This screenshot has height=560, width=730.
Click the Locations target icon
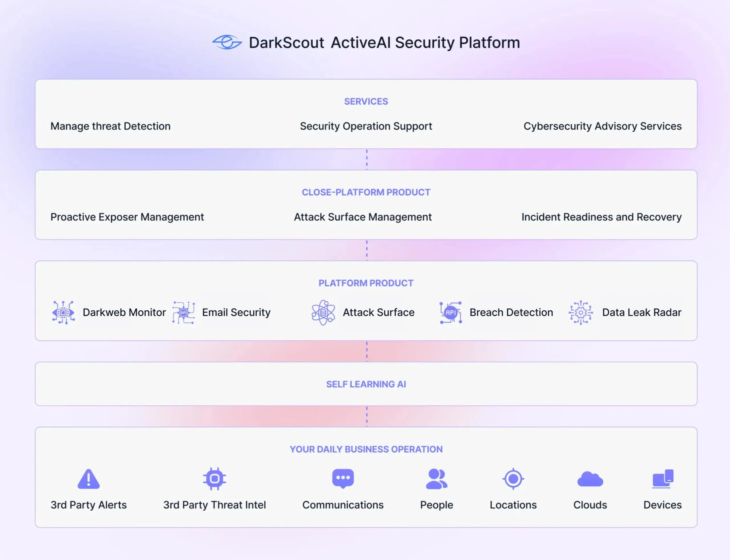tap(513, 479)
